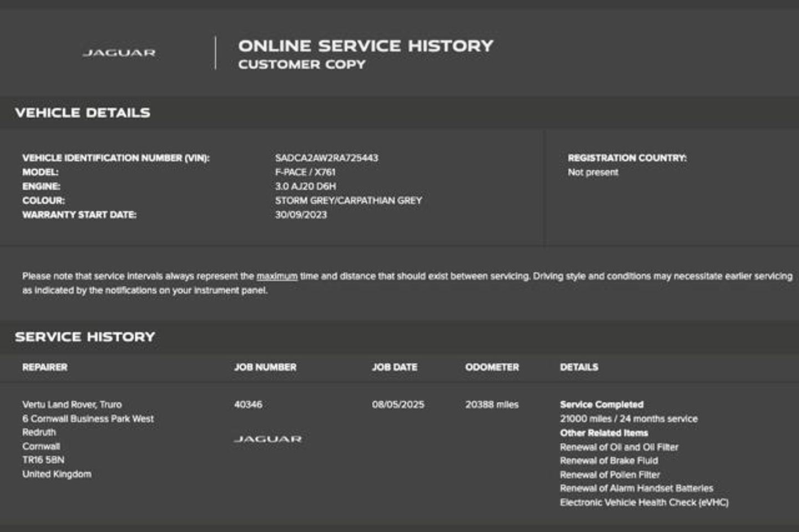Viewport: 799px width, 532px height.
Task: Click the Jaguar logo in the header
Action: [x=119, y=53]
